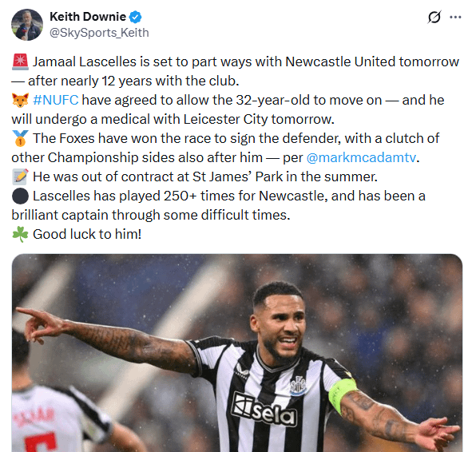Open the #NUFC hashtag link
The image size is (476, 452).
tap(56, 100)
